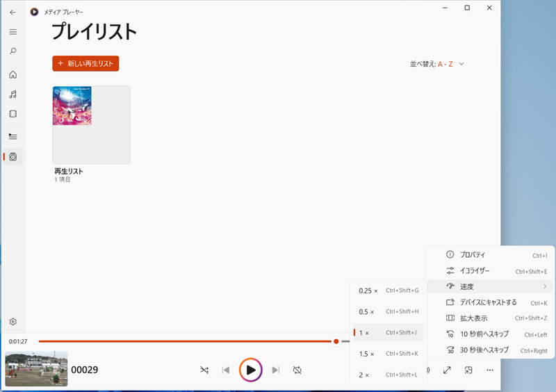The image size is (556, 392).
Task: Set playback speed to 0.5 ×
Action: [389, 312]
